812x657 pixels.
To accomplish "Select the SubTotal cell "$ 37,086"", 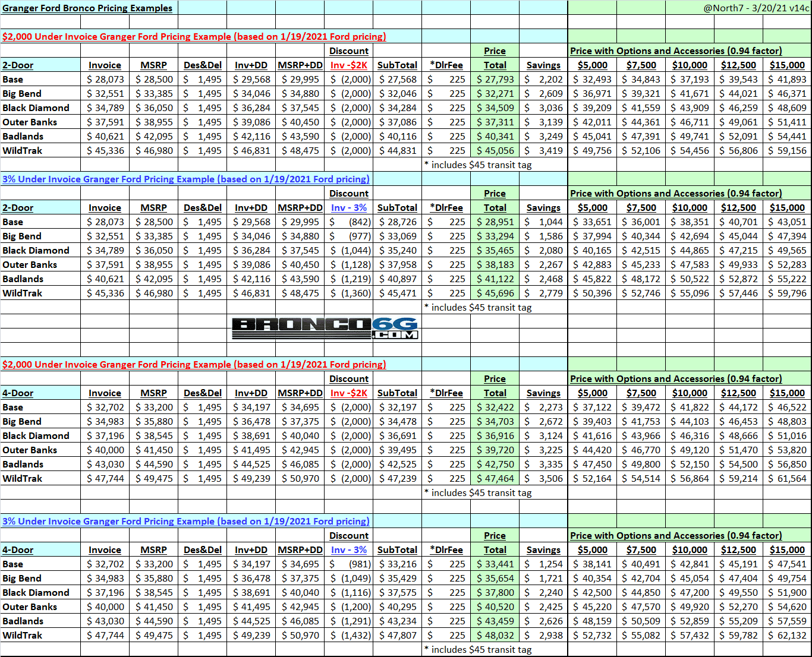I will tap(398, 122).
